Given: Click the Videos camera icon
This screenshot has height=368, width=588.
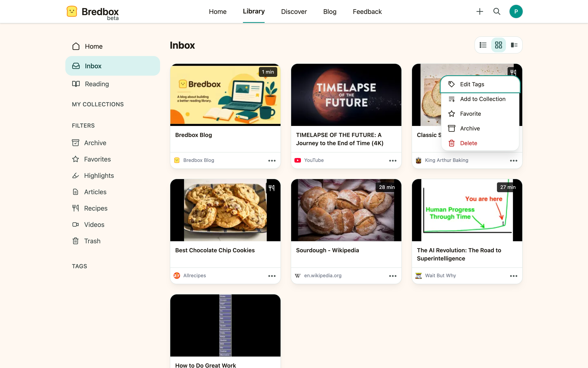Looking at the screenshot, I should tap(76, 224).
